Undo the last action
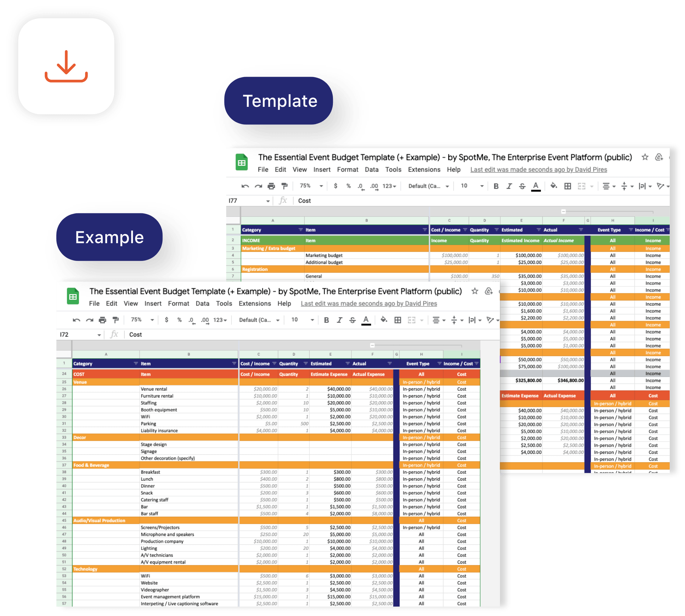This screenshot has height=616, width=685. (x=76, y=320)
